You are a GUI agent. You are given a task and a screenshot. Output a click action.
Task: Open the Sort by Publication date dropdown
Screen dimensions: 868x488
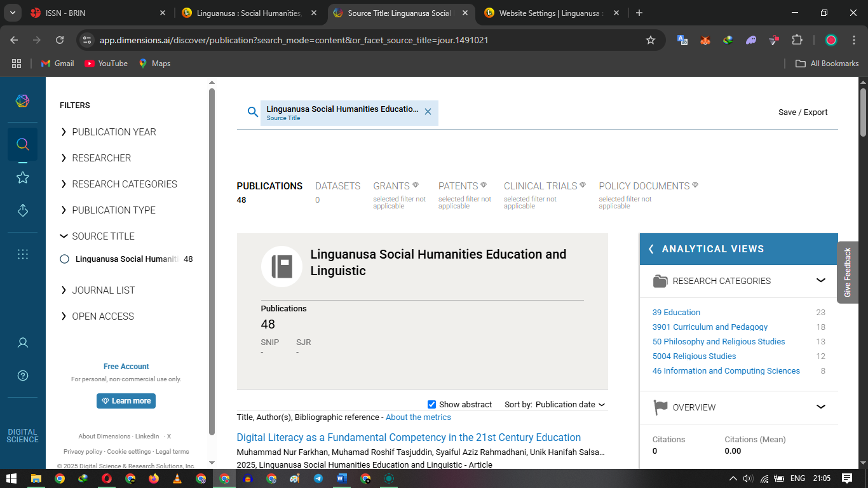(x=570, y=405)
